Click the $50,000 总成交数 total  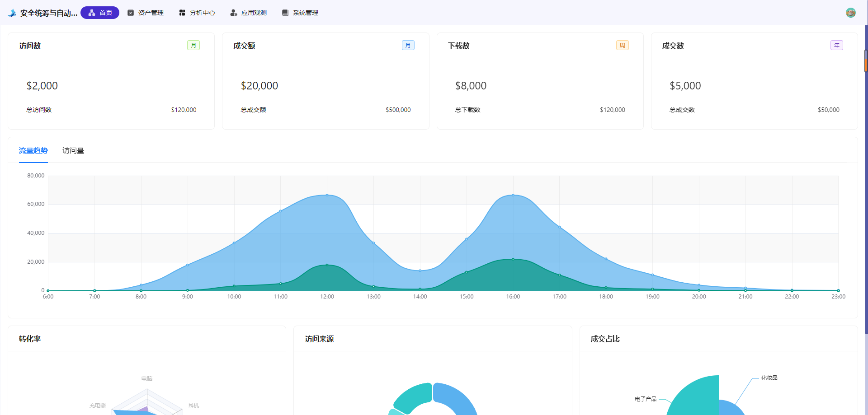pyautogui.click(x=828, y=110)
